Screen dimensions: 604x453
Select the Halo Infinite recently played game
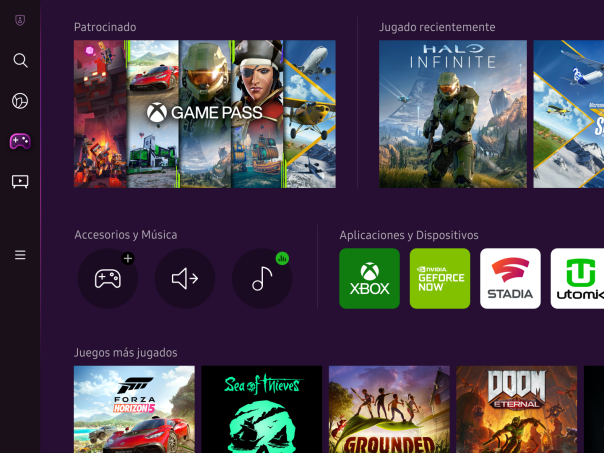[453, 114]
